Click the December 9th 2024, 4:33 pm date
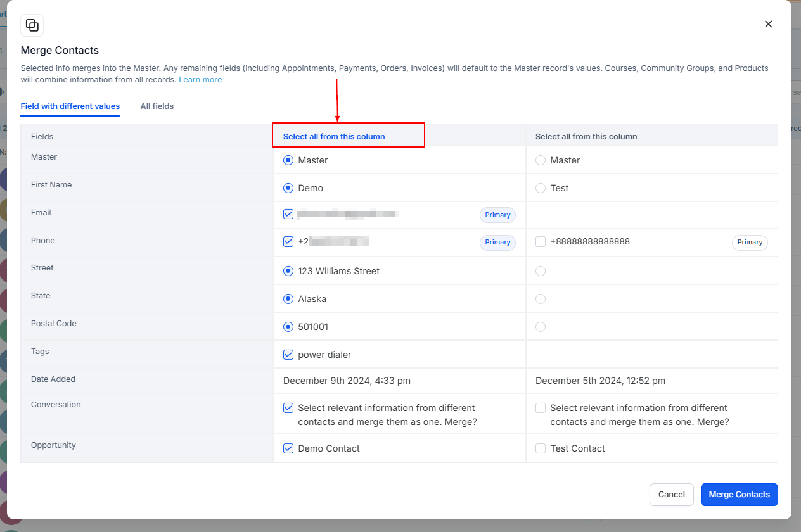The width and height of the screenshot is (801, 532). point(347,381)
